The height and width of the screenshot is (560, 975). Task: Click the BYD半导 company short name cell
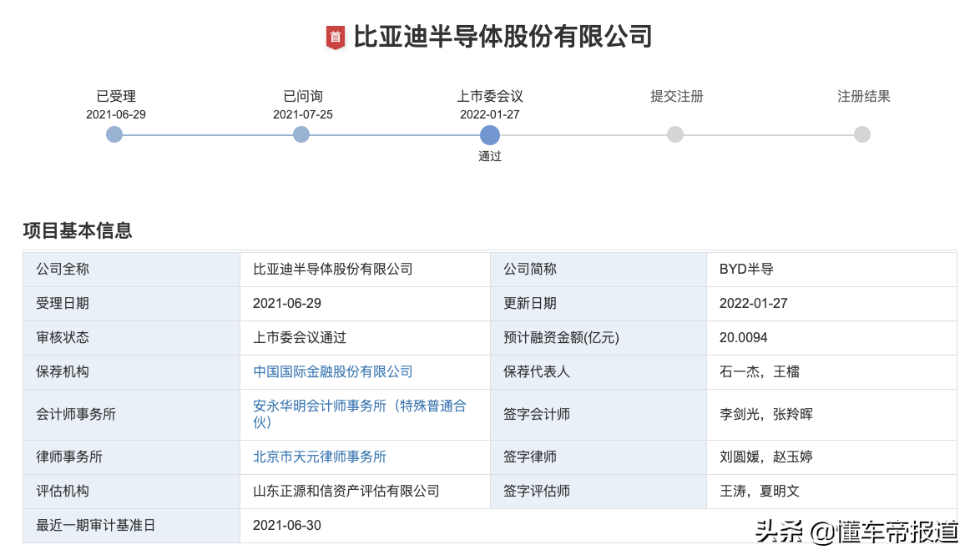coord(746,269)
